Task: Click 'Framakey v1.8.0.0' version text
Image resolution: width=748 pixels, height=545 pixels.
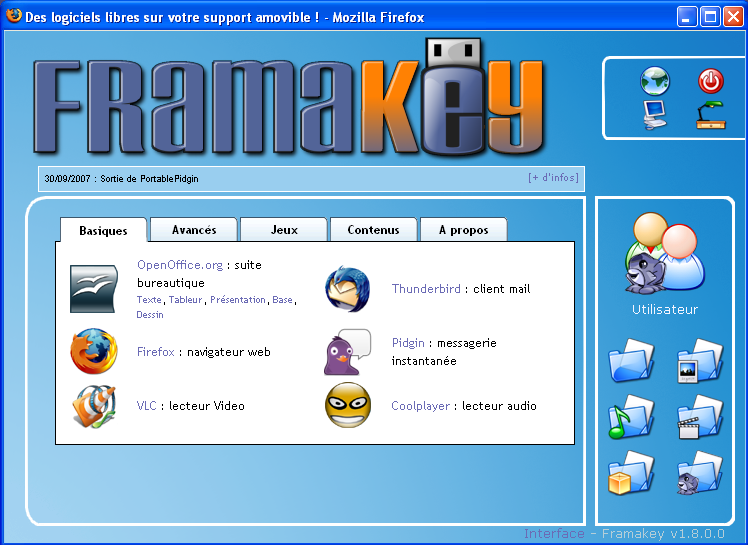Action: coord(663,534)
